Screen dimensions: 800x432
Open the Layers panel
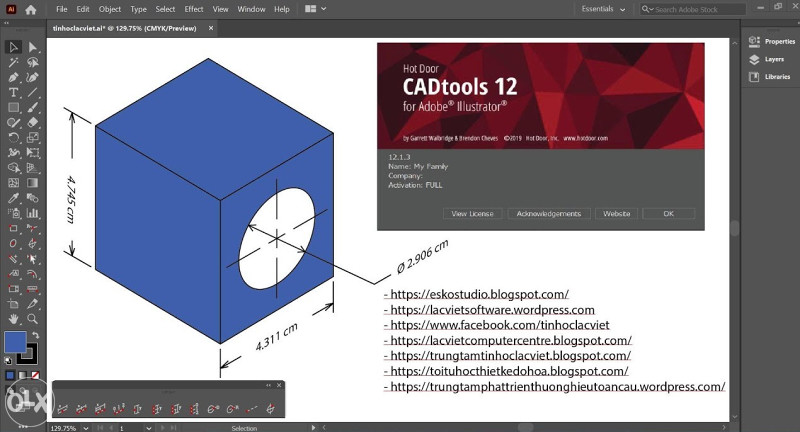(766, 59)
